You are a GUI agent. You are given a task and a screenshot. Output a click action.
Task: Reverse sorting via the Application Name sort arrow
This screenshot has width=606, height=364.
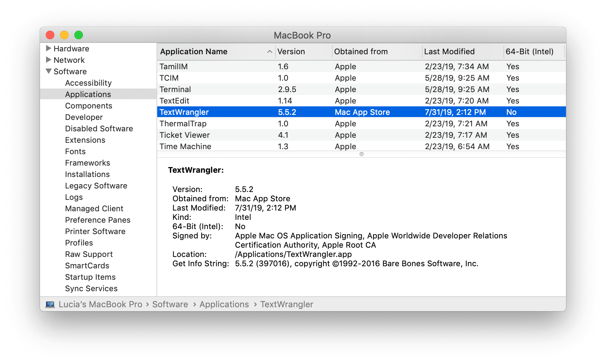pos(269,51)
